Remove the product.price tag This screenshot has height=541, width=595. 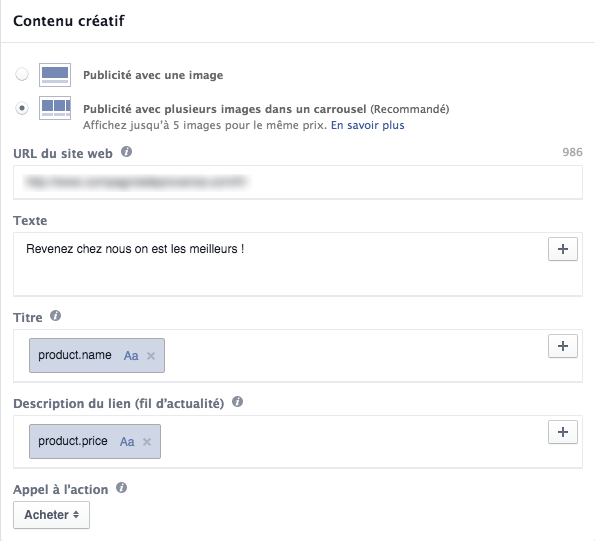pyautogui.click(x=147, y=442)
